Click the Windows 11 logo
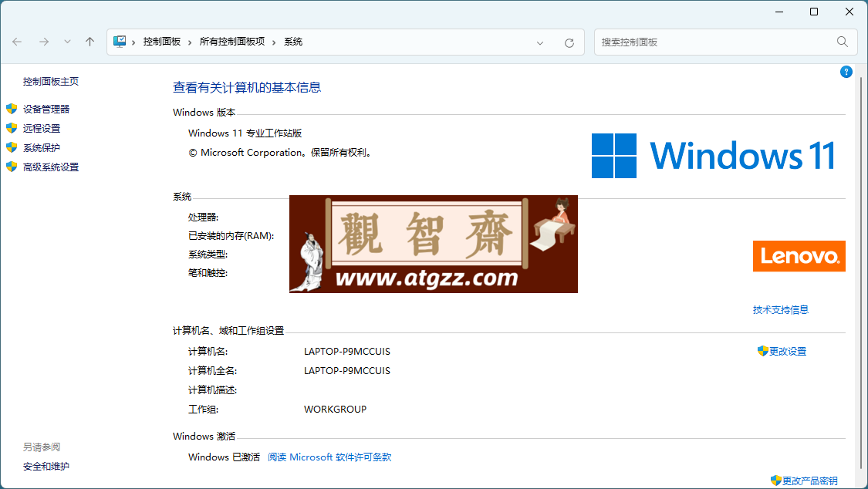Screen dimensions: 868x489 point(714,156)
